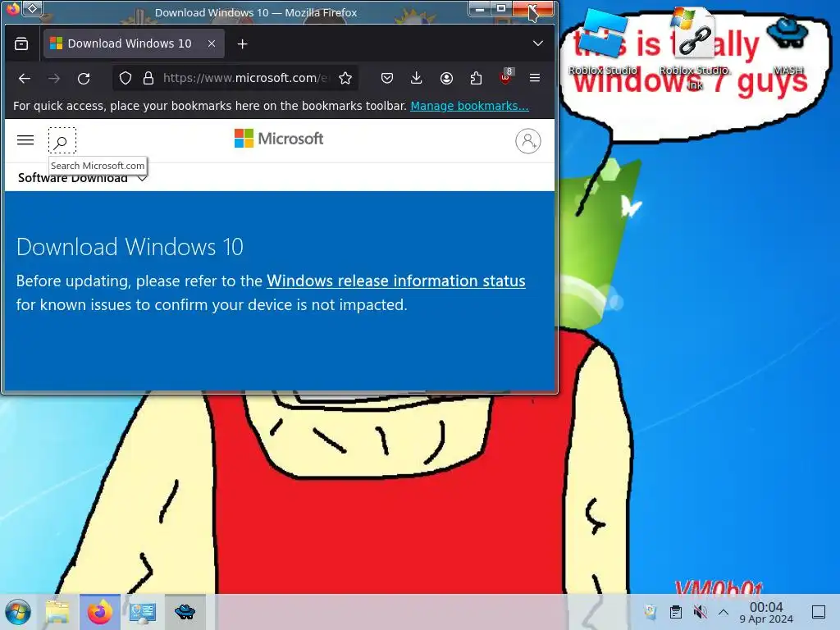Close the Download Windows 10 tab
Screen dimensions: 840x630
[212, 43]
